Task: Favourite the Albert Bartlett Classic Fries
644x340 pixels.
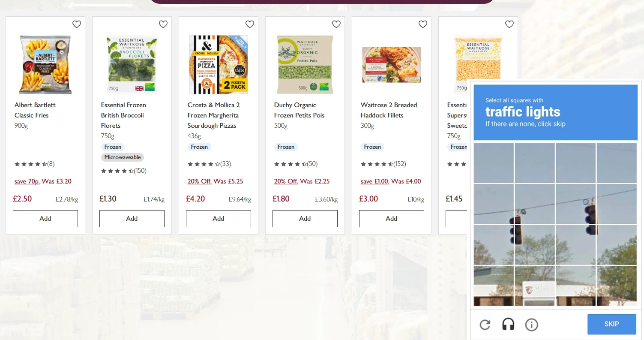Action: click(76, 24)
